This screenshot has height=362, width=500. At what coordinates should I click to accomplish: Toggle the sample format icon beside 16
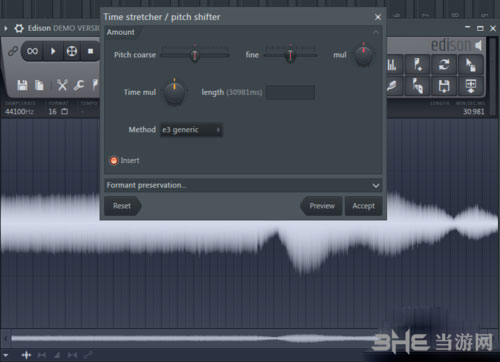coord(65,112)
